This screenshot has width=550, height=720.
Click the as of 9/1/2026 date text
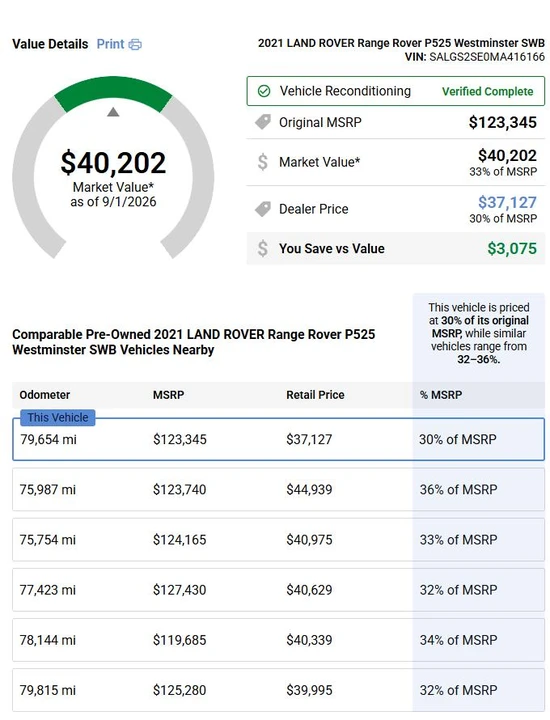[x=113, y=202]
